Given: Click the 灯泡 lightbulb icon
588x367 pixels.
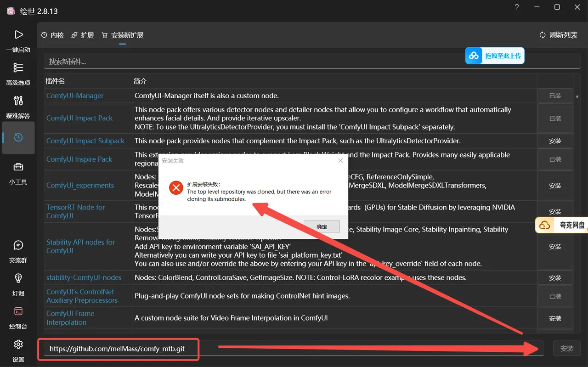Looking at the screenshot, I should coord(18,278).
